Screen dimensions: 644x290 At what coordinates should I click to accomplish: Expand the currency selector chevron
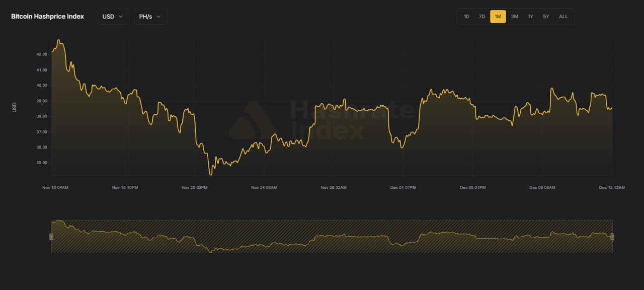coord(121,16)
